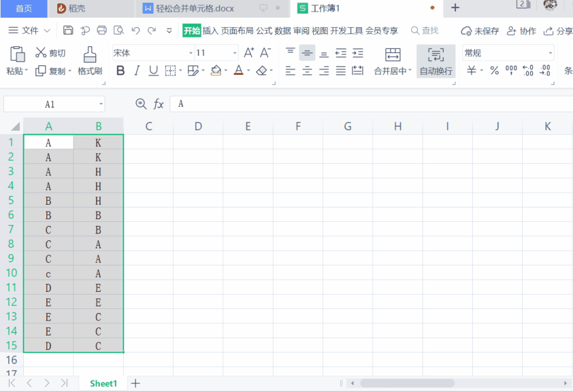This screenshot has height=392, width=573.
Task: Open the 审阅 ribbon tab
Action: [x=301, y=31]
